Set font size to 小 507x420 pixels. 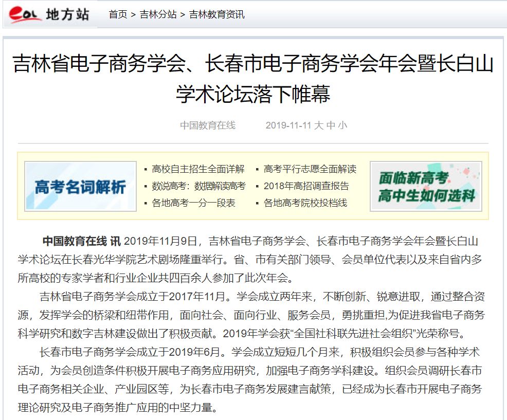tap(342, 125)
